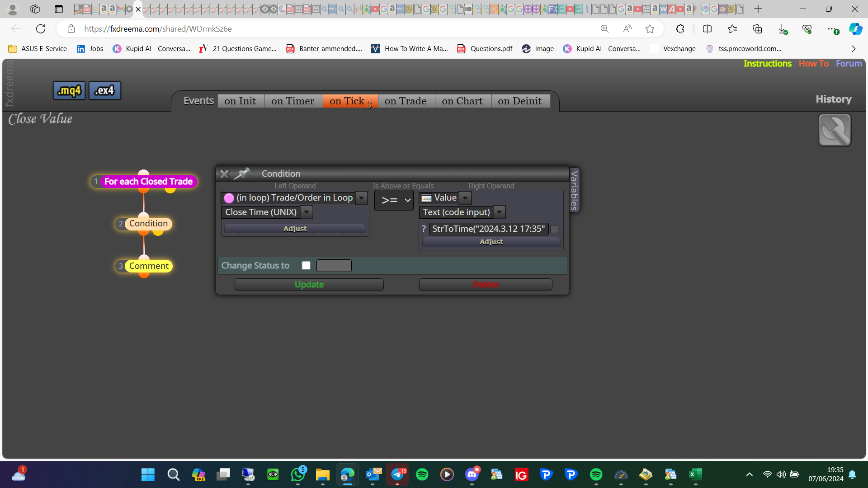The height and width of the screenshot is (488, 868).
Task: Open the ASUS E-Service bookmark
Action: point(38,49)
